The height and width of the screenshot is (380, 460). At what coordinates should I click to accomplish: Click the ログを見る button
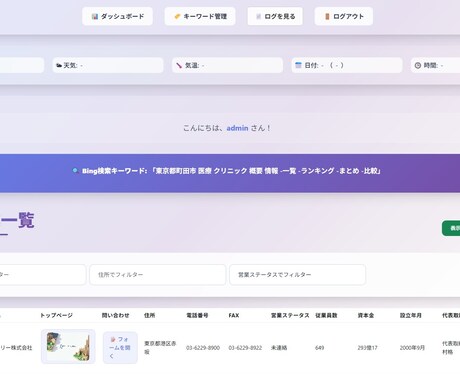pos(275,16)
